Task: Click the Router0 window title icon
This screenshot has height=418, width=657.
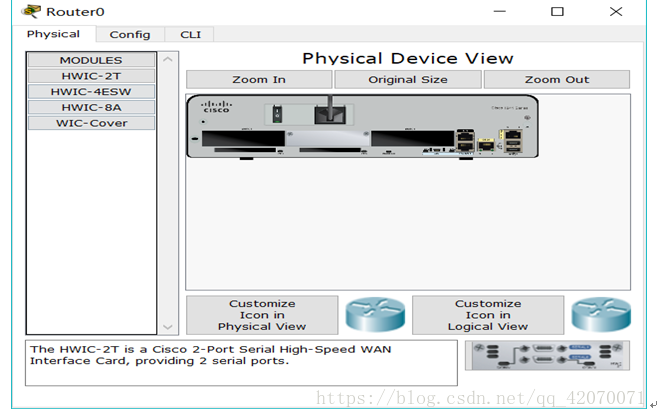Action: click(x=31, y=11)
